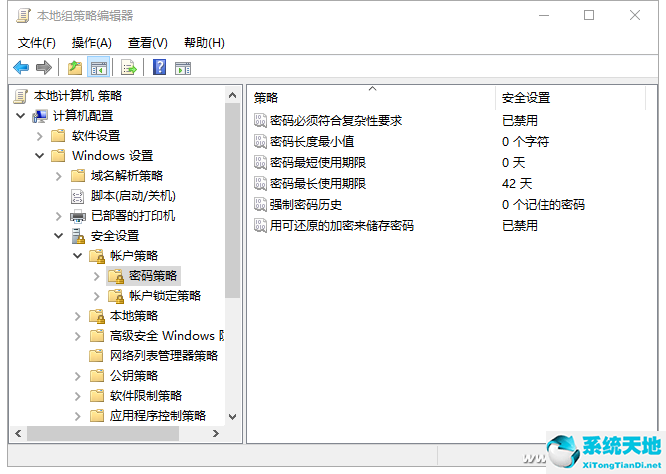The image size is (666, 474).
Task: Click the tree horizontal scrollbar thumb
Action: pyautogui.click(x=103, y=434)
